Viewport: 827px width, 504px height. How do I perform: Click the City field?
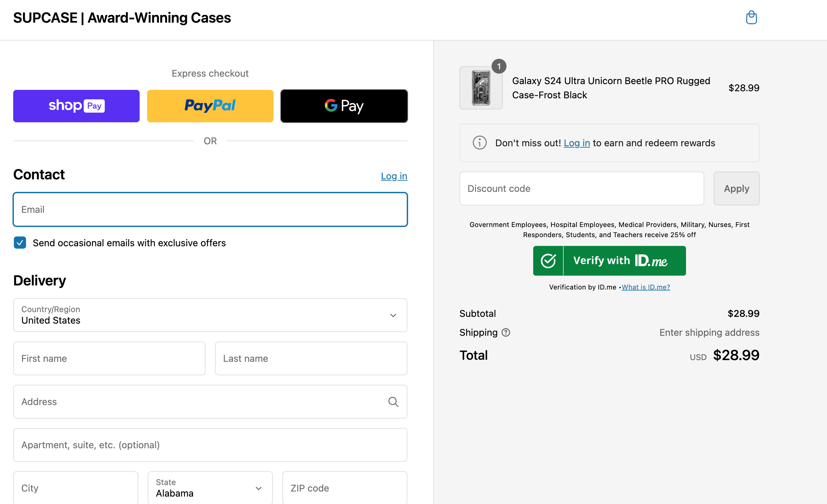tap(76, 488)
